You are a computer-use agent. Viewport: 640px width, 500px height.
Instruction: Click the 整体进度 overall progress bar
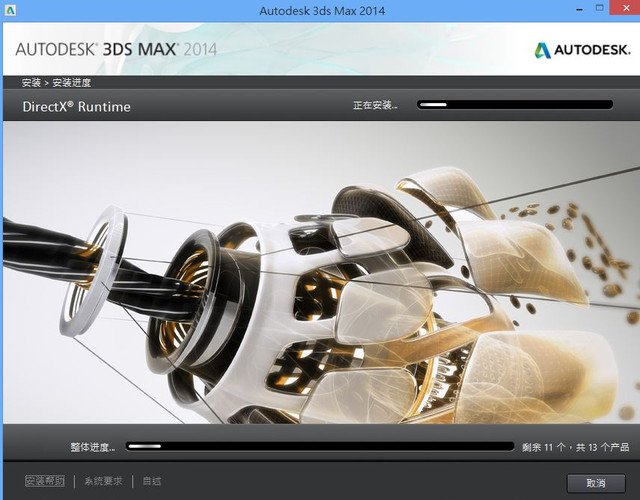[320, 446]
